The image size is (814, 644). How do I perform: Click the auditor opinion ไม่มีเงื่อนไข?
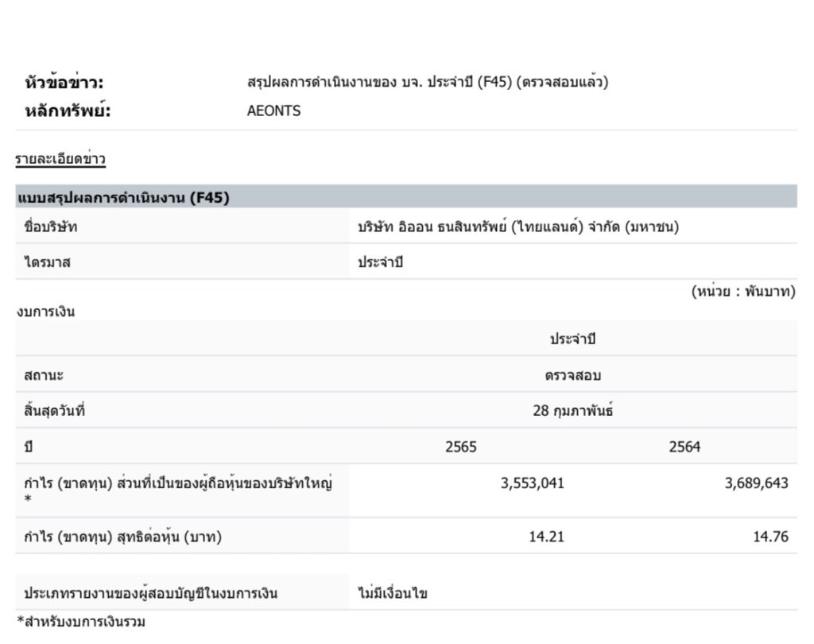(x=393, y=593)
